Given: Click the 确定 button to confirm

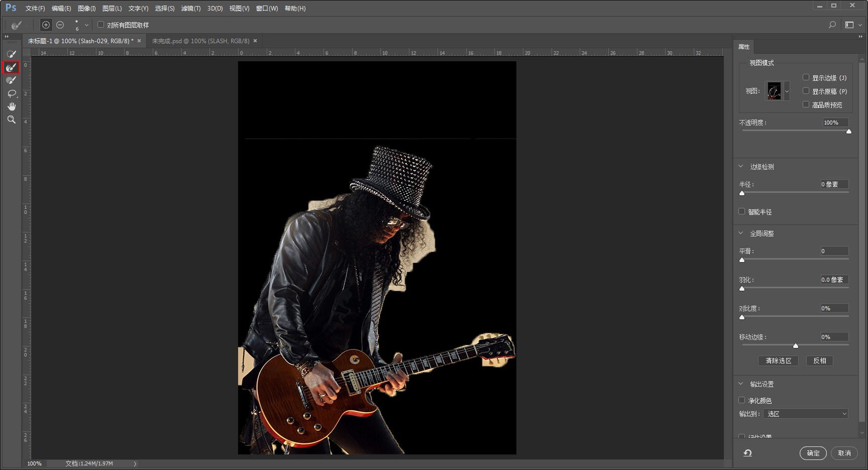Looking at the screenshot, I should [813, 453].
